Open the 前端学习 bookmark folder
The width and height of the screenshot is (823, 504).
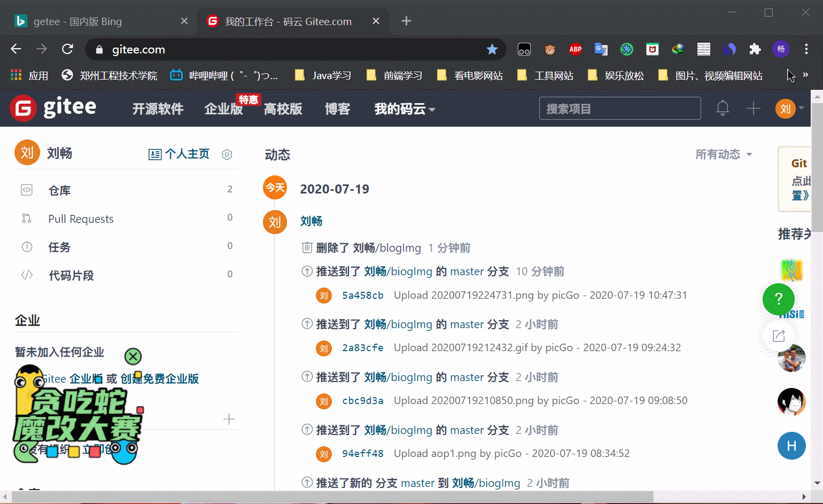394,75
